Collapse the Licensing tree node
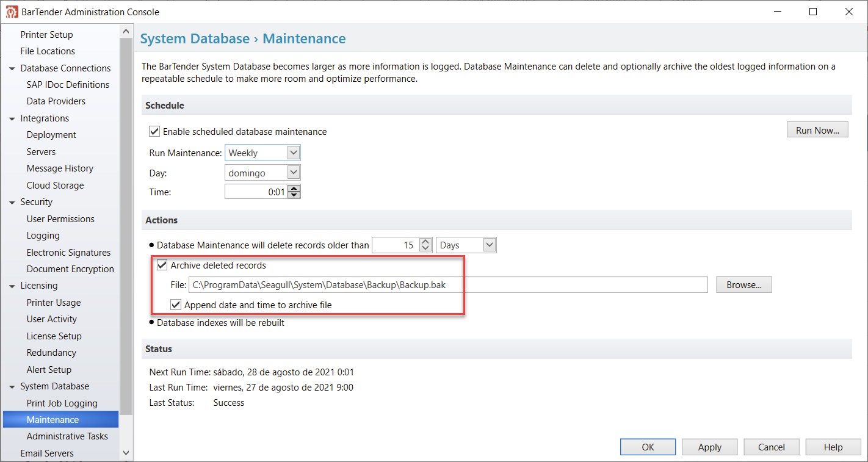This screenshot has height=462, width=868. point(12,286)
